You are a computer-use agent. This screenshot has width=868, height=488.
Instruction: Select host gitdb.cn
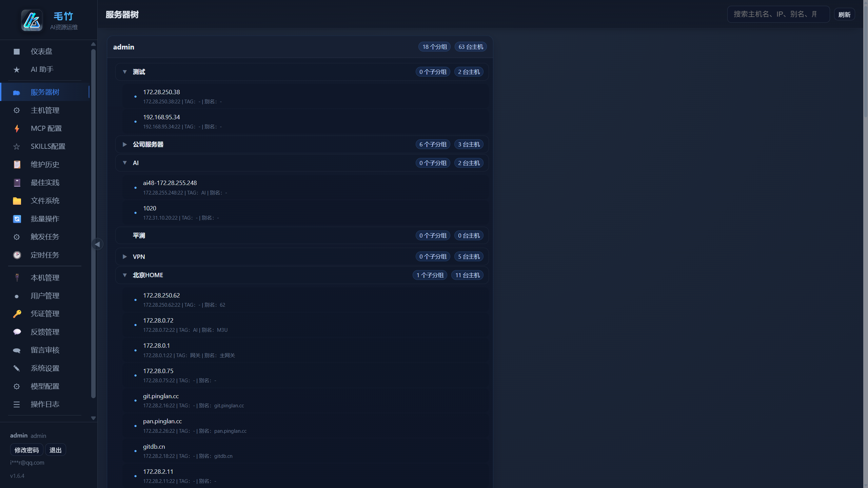[x=305, y=451]
